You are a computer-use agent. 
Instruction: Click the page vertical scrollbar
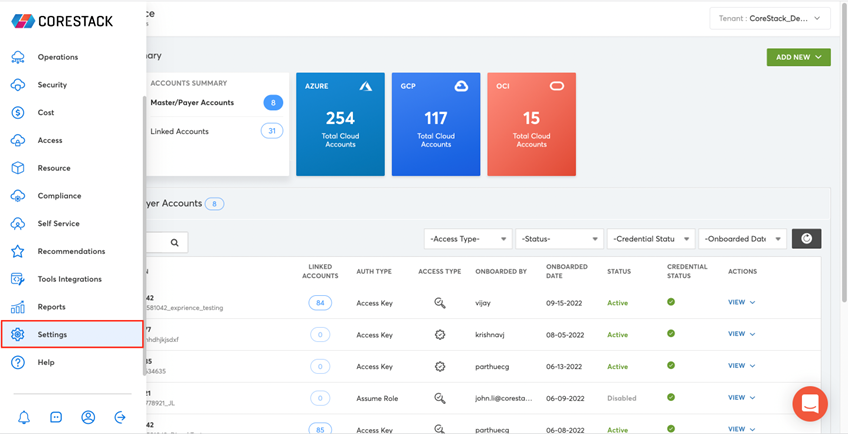(845, 153)
